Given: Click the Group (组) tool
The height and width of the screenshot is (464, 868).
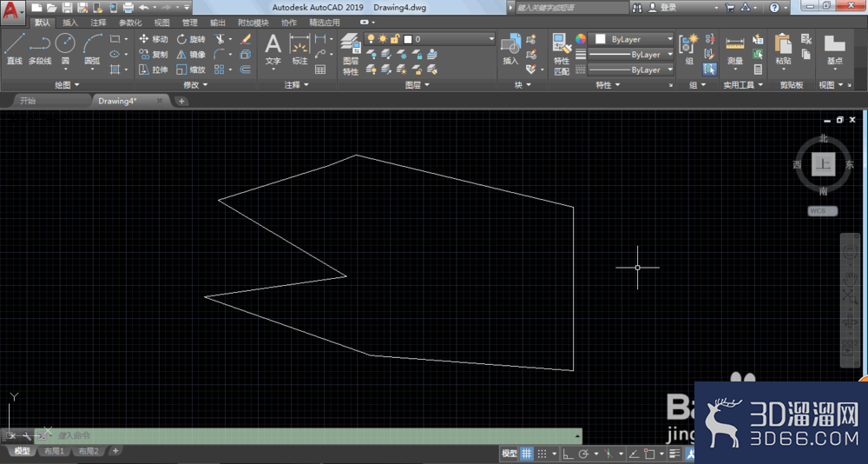Looking at the screenshot, I should (x=689, y=49).
